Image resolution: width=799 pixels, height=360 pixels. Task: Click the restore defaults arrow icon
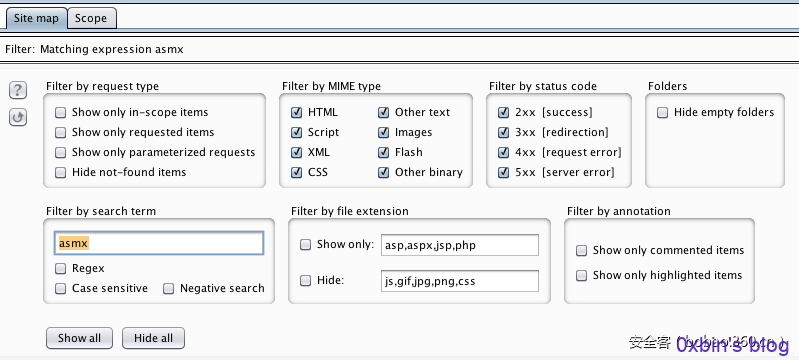18,118
